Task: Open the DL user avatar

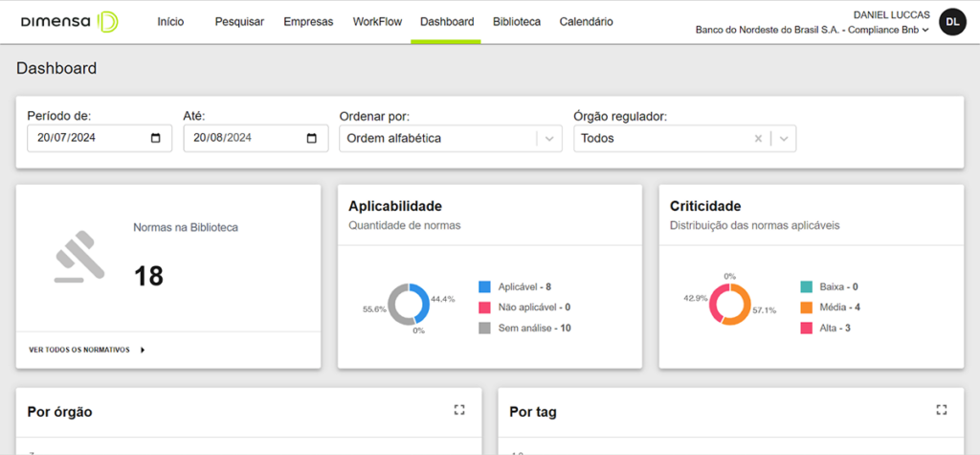Action: point(952,21)
